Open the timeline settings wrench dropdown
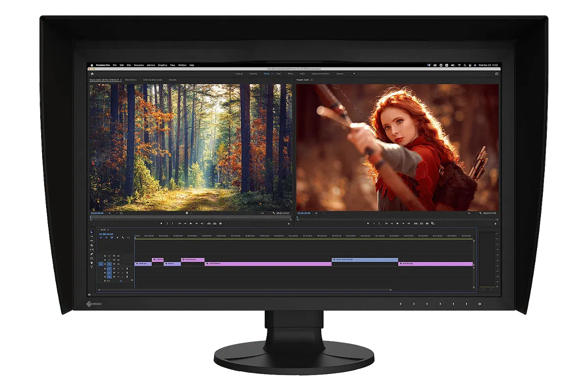 coord(123,238)
